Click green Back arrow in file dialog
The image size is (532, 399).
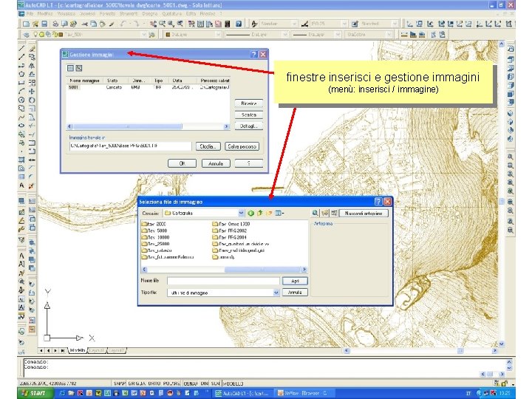click(x=250, y=213)
